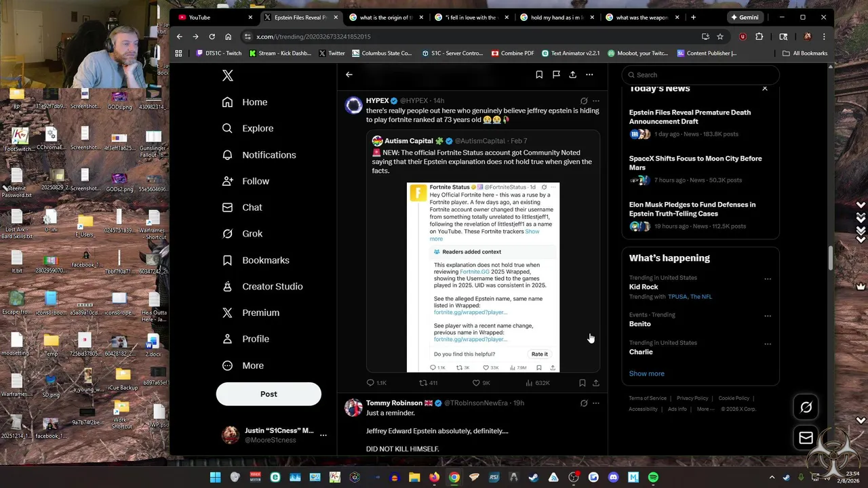View analytics of the HYPEX post
This screenshot has width=868, height=488.
pos(537,383)
